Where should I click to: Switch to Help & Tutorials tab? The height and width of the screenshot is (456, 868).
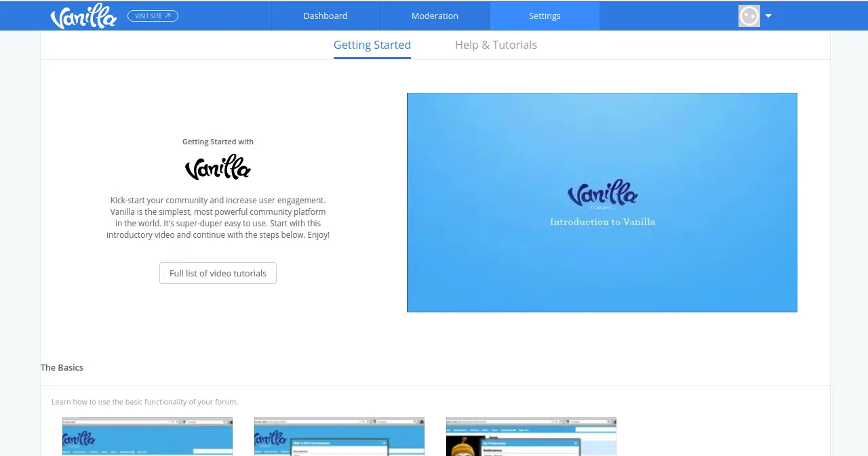[x=496, y=45]
